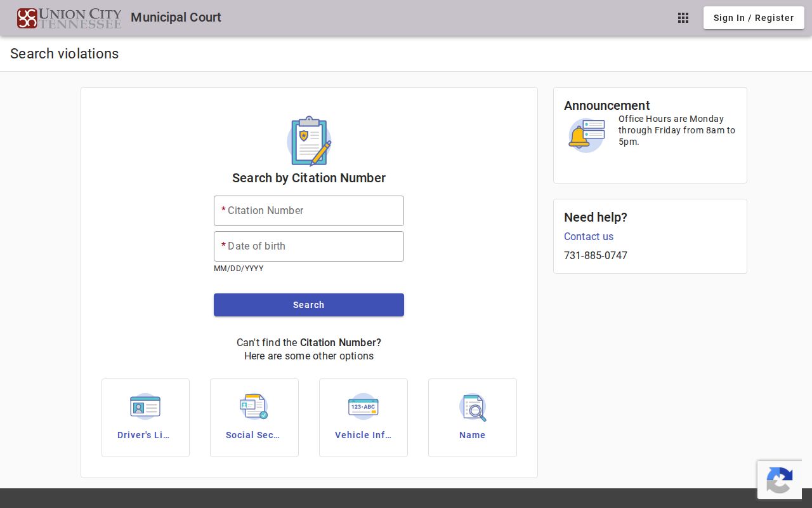
Task: Select the Driver's License search icon
Action: coord(145,406)
